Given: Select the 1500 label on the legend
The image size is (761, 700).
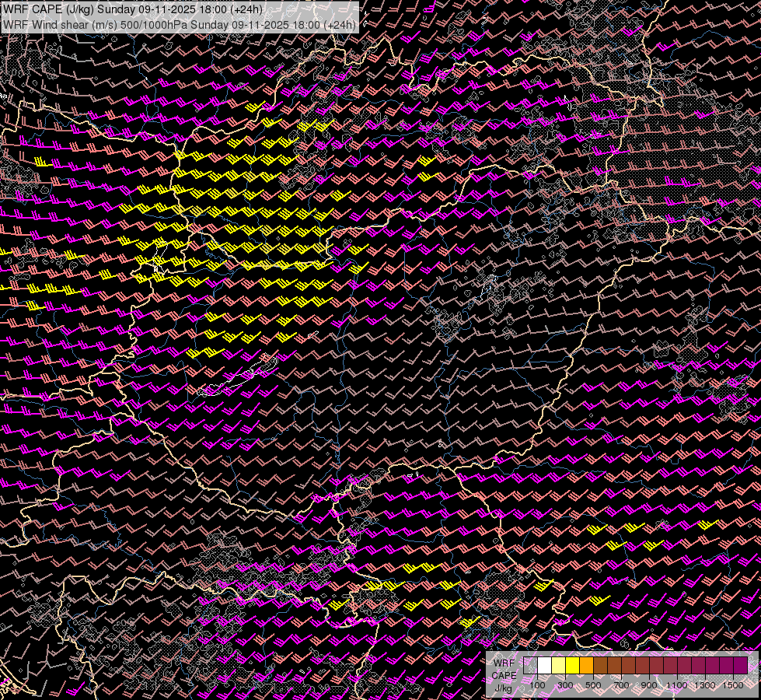Looking at the screenshot, I should tap(733, 685).
